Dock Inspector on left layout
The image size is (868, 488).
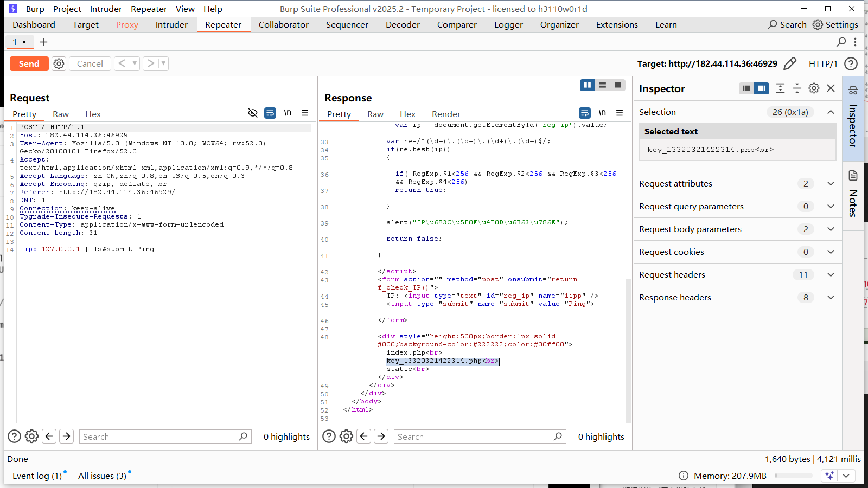[746, 88]
